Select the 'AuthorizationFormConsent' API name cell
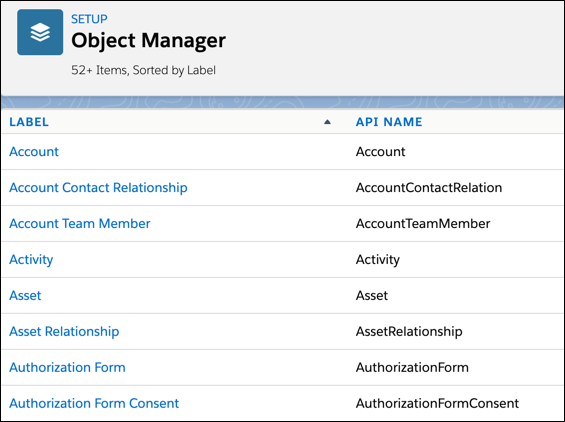 (x=437, y=403)
